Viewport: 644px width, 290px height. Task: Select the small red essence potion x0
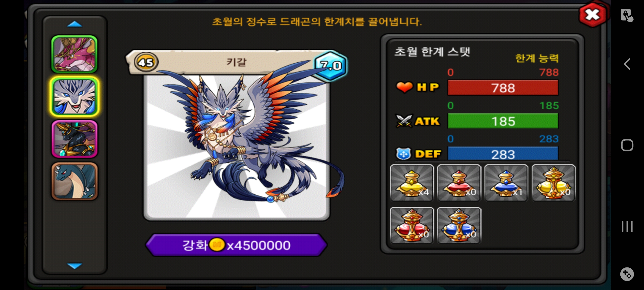point(459,183)
